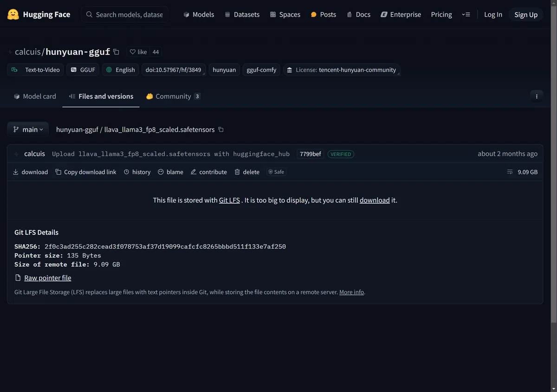Click Log In
This screenshot has width=557, height=392.
pos(493,14)
